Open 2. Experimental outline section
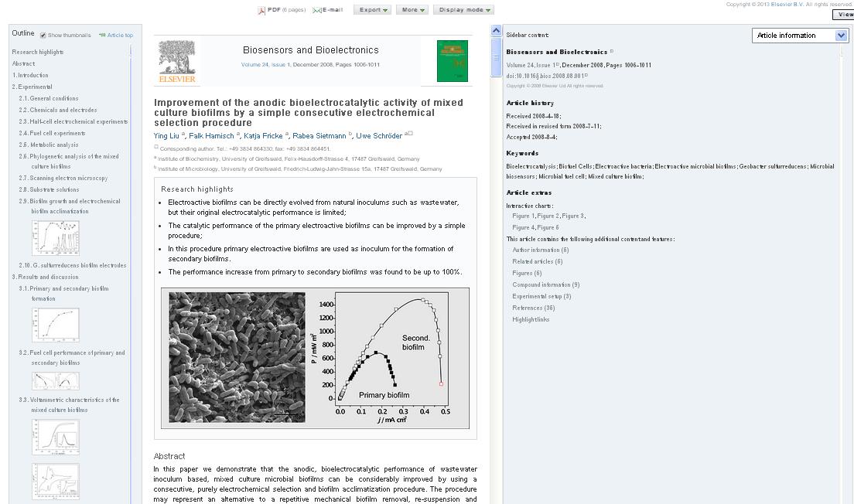Screen dimensions: 854x504 pyautogui.click(x=32, y=87)
